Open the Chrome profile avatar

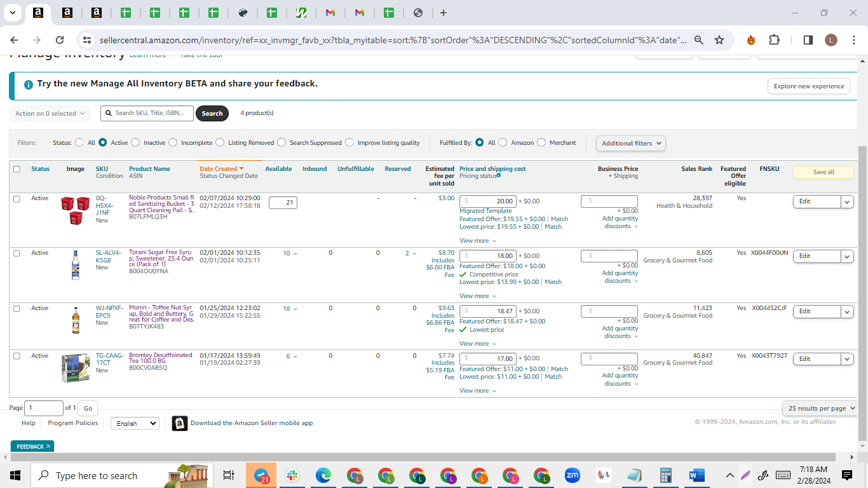tap(831, 40)
